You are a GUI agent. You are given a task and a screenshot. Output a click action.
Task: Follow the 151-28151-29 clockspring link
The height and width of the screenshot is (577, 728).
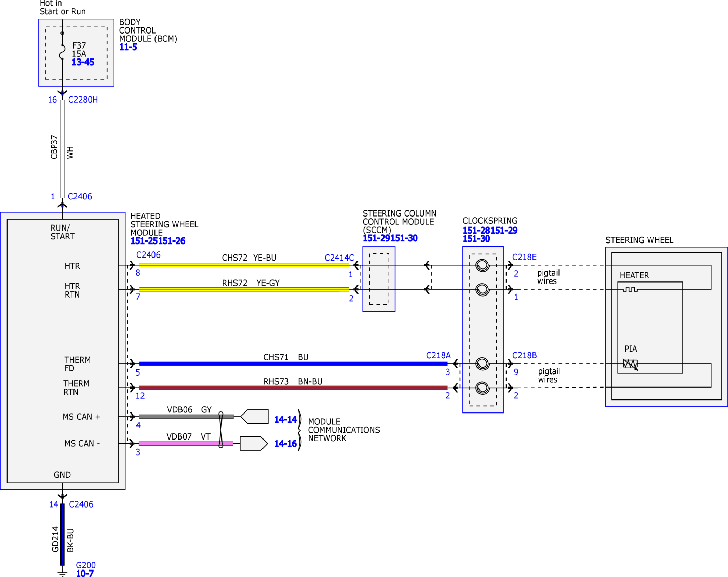pos(490,231)
